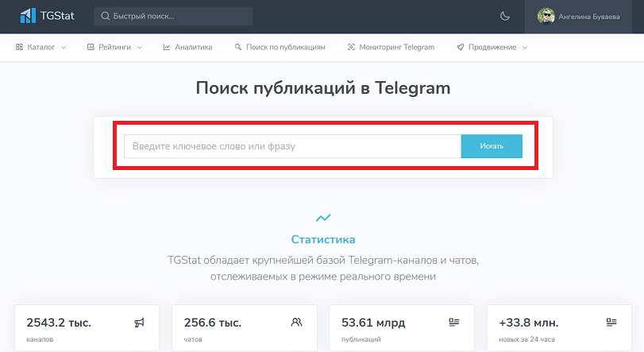644x352 pixels.
Task: Click the news icon on публикаций card
Action: coord(454,323)
